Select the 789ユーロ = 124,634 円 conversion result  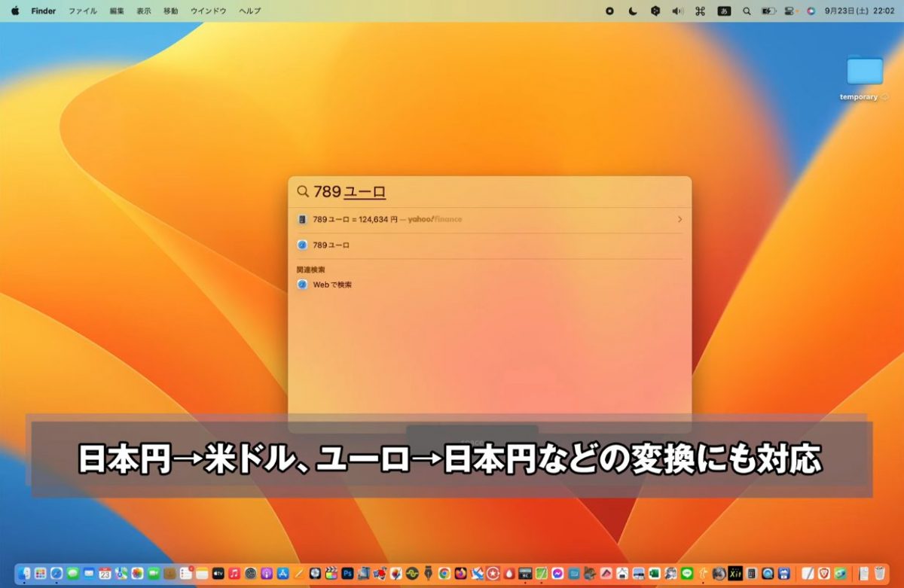(x=490, y=219)
